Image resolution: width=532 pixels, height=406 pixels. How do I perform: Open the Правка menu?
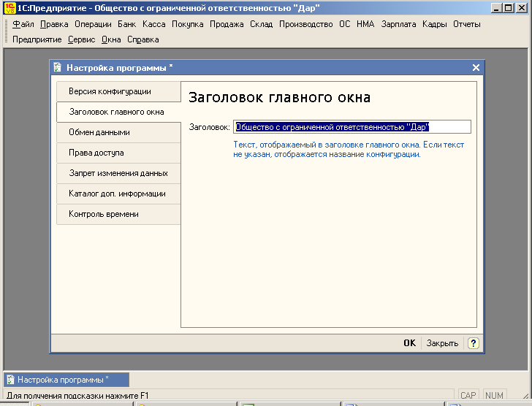coord(54,24)
